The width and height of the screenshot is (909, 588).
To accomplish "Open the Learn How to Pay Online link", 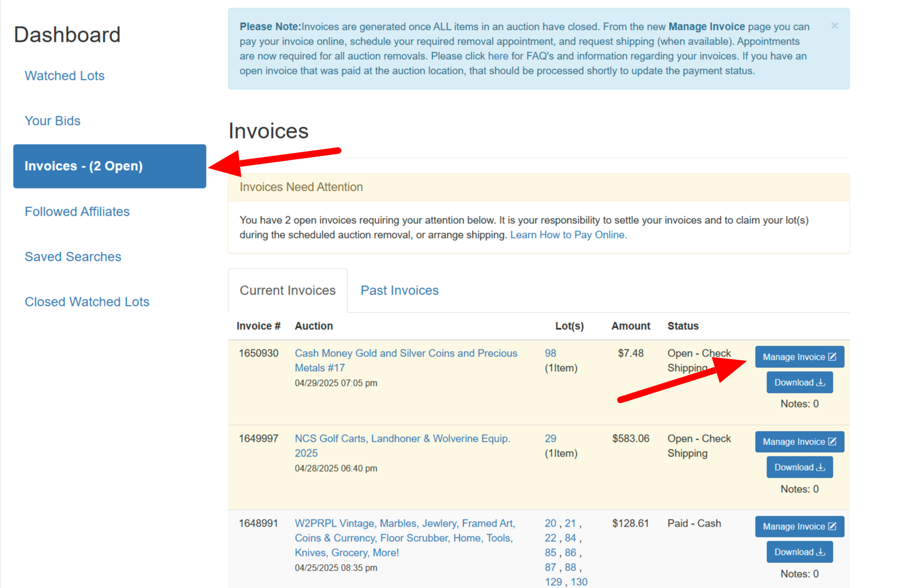I will click(x=568, y=235).
